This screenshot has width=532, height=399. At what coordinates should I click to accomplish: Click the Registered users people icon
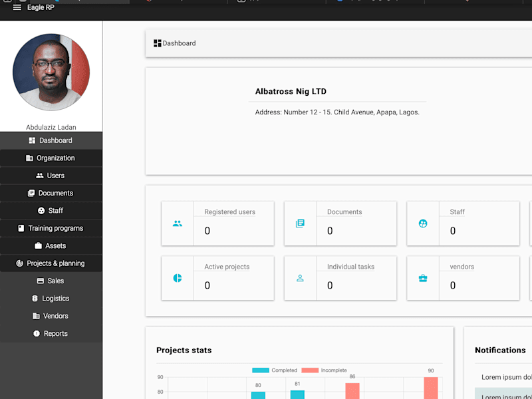[178, 223]
